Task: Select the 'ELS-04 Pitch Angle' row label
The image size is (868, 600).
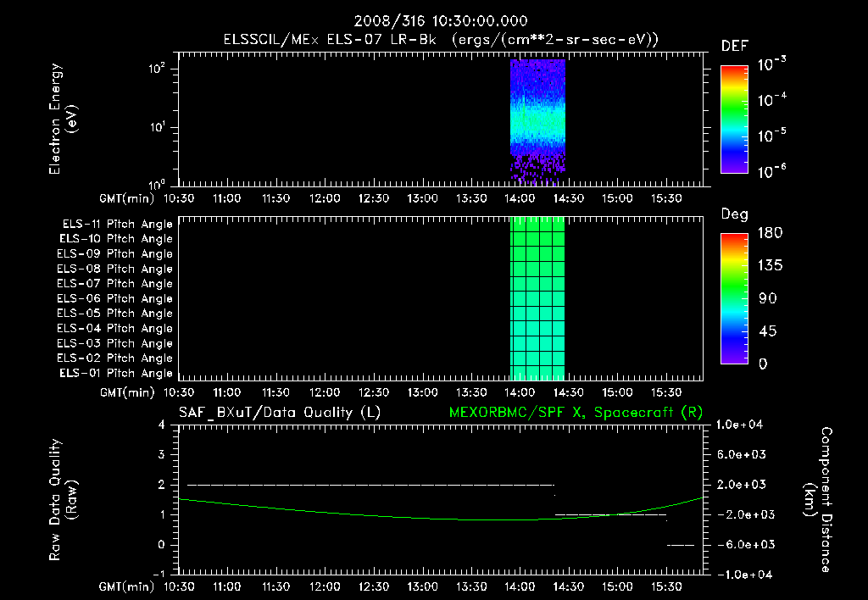Action: (114, 329)
